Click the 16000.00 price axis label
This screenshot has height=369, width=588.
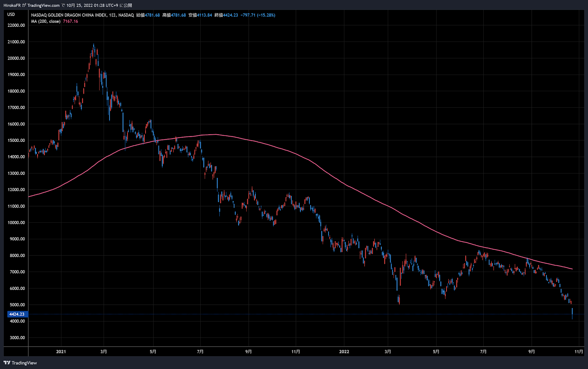[x=16, y=124]
